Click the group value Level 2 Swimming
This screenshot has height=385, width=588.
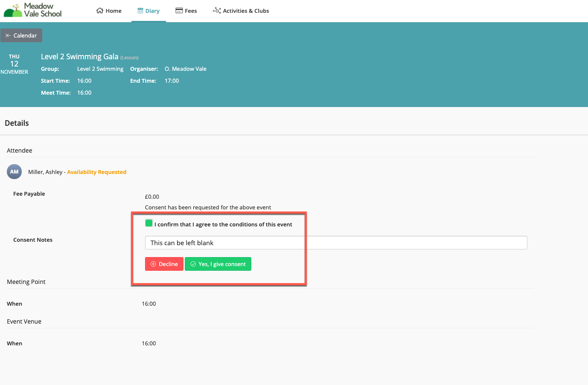(x=100, y=69)
